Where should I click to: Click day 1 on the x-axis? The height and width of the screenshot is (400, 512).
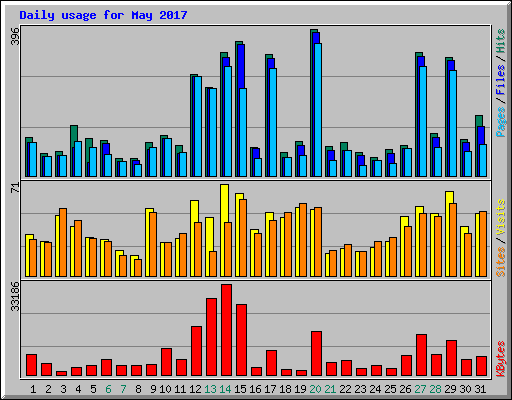point(33,389)
